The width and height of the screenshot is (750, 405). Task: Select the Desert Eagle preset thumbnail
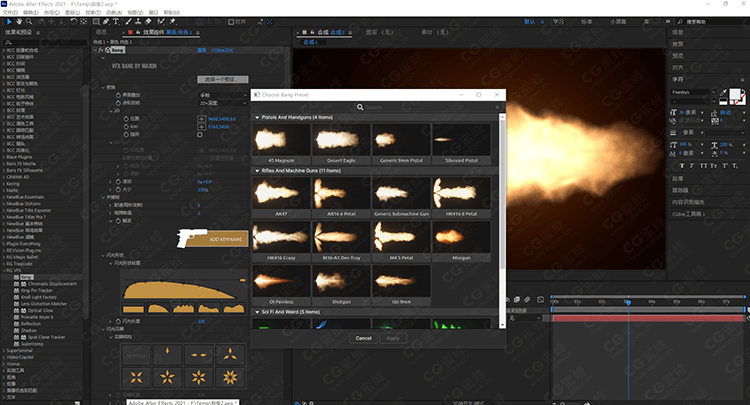341,144
